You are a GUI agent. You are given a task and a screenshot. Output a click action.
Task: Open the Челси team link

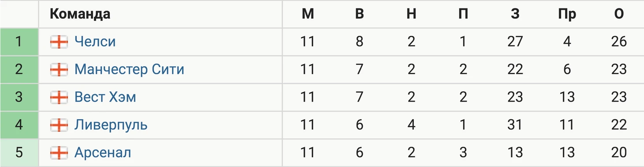coord(95,42)
